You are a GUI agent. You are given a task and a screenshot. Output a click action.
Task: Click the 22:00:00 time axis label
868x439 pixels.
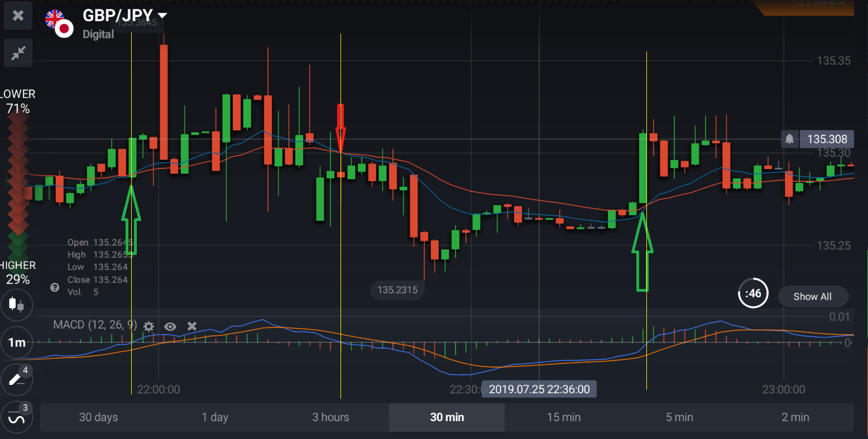(x=159, y=389)
